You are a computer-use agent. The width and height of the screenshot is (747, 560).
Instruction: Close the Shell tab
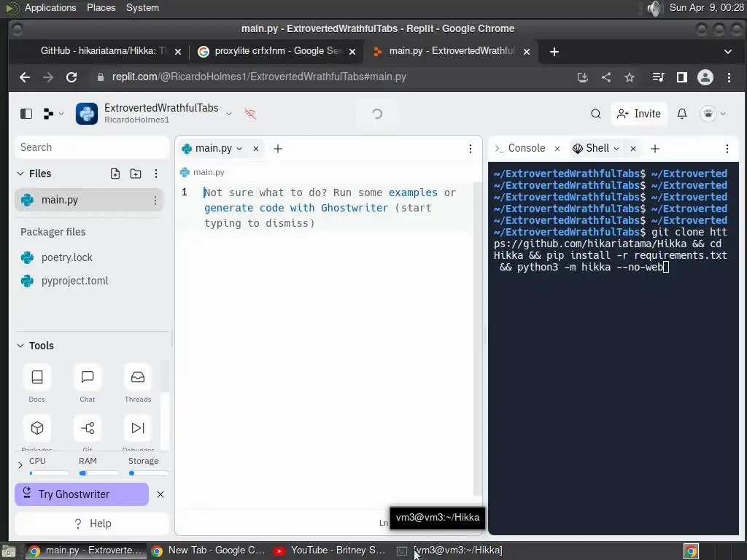pyautogui.click(x=632, y=149)
